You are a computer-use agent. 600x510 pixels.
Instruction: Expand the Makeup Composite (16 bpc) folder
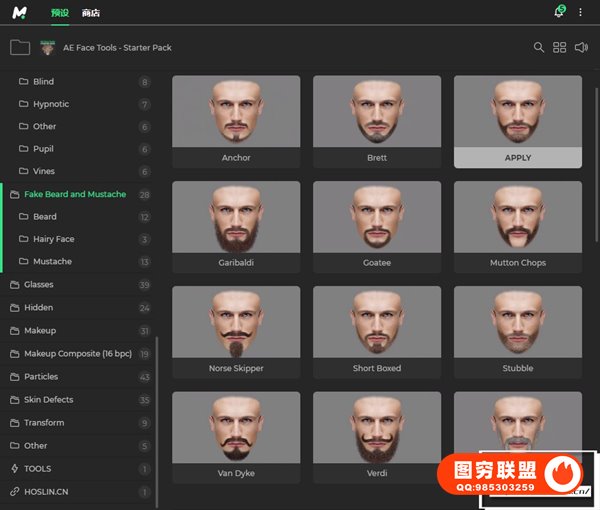pos(76,354)
